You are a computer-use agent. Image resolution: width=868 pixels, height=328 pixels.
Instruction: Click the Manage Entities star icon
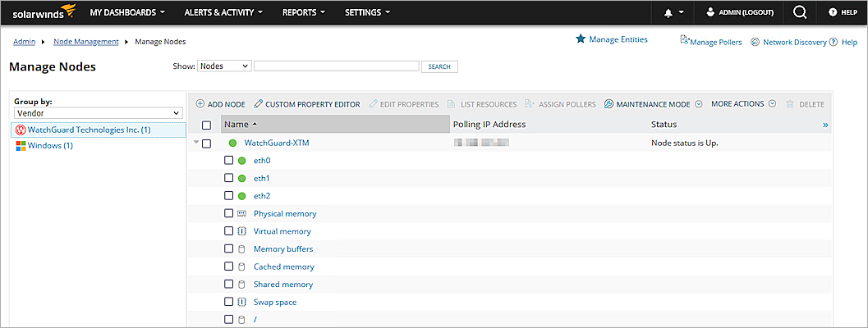click(x=581, y=39)
